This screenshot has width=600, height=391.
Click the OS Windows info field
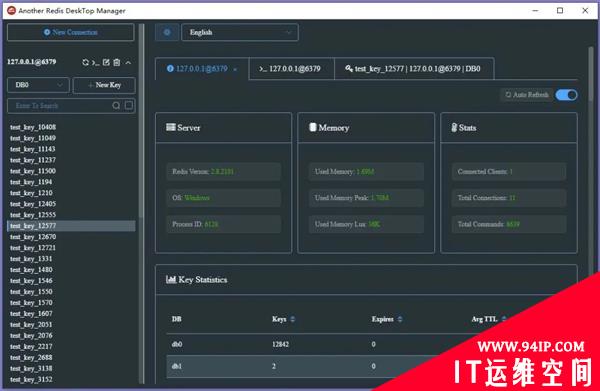[223, 198]
